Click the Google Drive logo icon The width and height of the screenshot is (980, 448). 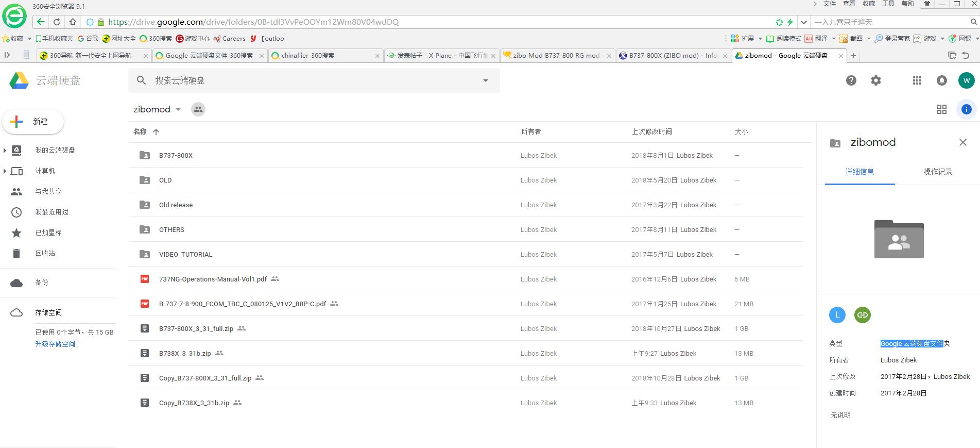[19, 80]
